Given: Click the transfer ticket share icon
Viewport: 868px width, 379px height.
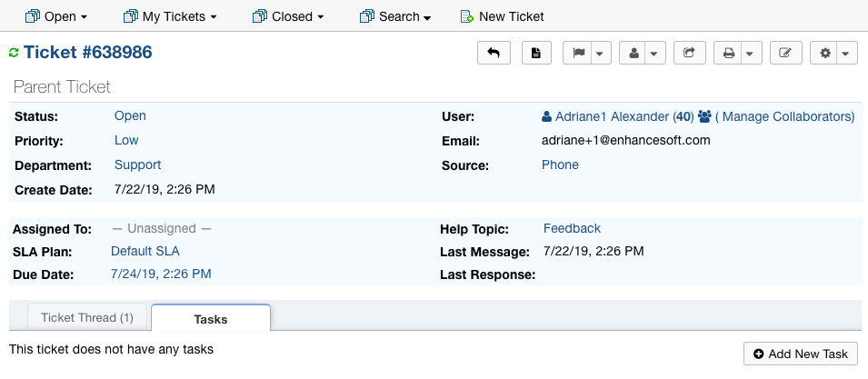Looking at the screenshot, I should point(689,54).
